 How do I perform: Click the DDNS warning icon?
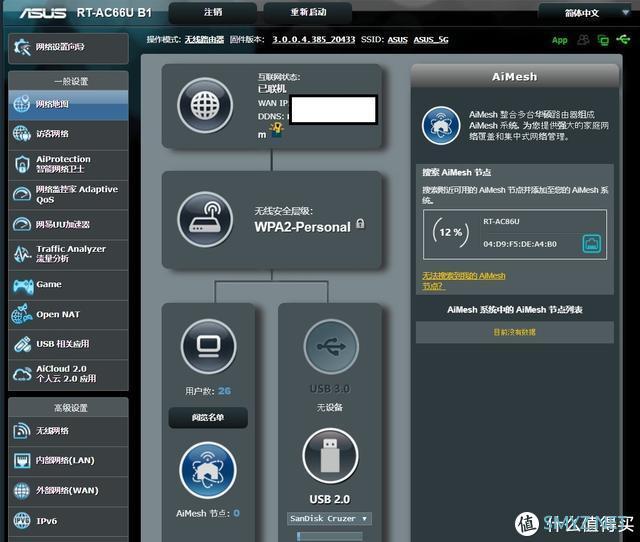[x=277, y=130]
